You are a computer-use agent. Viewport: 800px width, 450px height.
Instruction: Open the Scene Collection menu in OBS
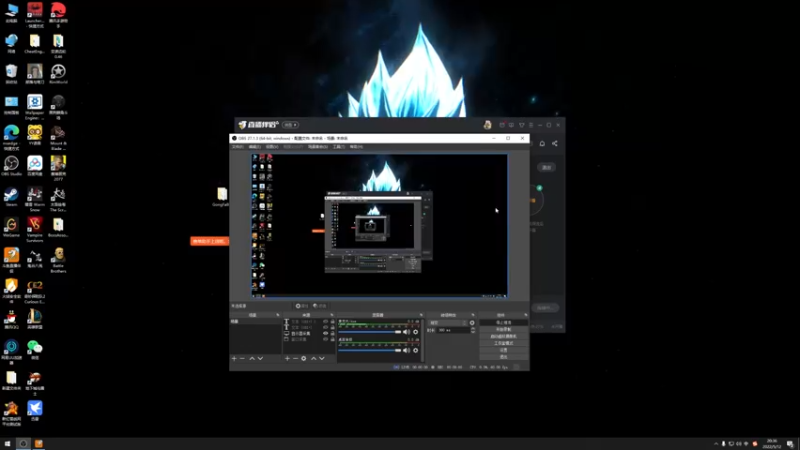pos(317,146)
